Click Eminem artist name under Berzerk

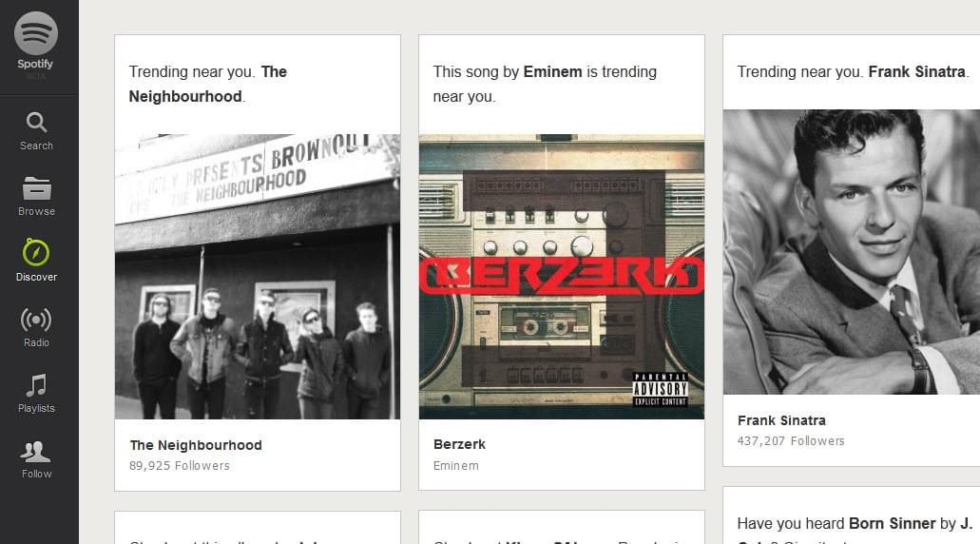tap(456, 466)
